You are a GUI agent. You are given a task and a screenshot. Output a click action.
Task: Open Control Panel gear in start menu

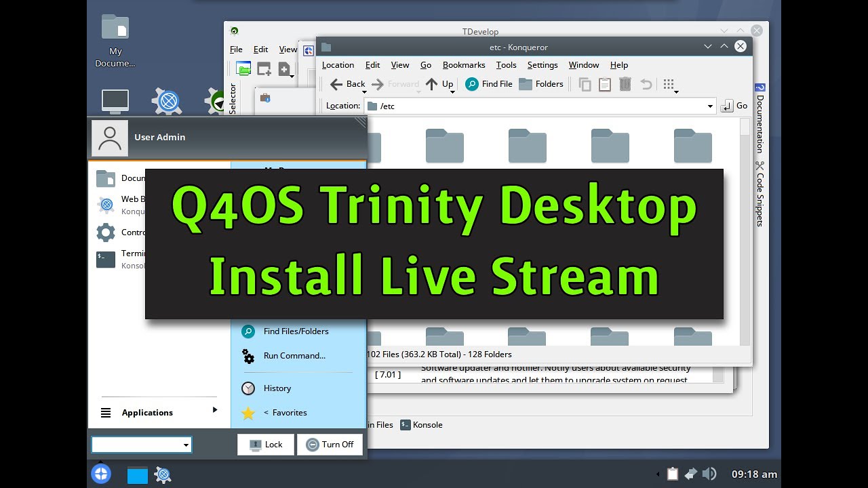click(x=121, y=232)
